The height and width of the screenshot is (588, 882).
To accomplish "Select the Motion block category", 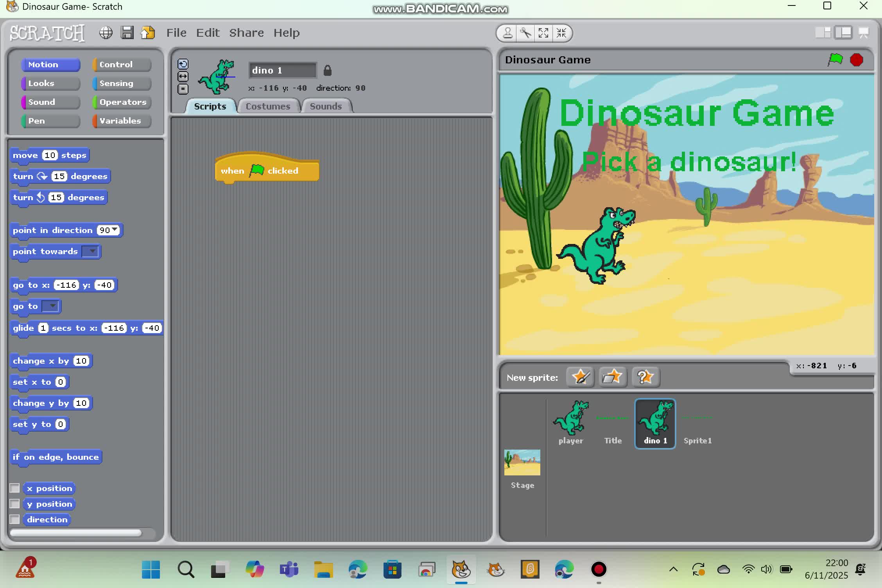I will click(50, 65).
